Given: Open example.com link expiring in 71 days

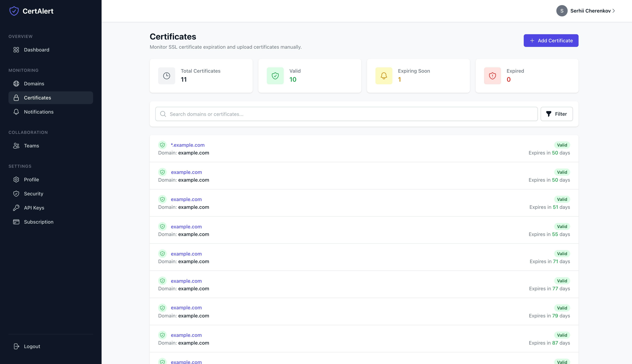Looking at the screenshot, I should [x=186, y=254].
